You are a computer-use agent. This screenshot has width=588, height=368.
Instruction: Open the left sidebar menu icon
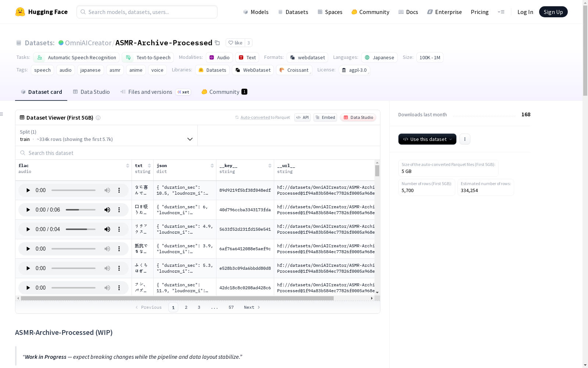[2, 114]
